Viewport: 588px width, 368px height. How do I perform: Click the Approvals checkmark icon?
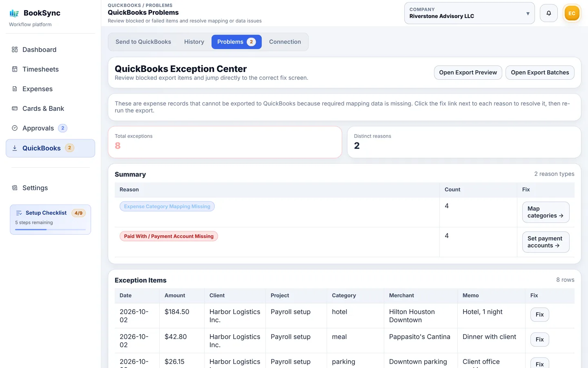click(x=15, y=128)
